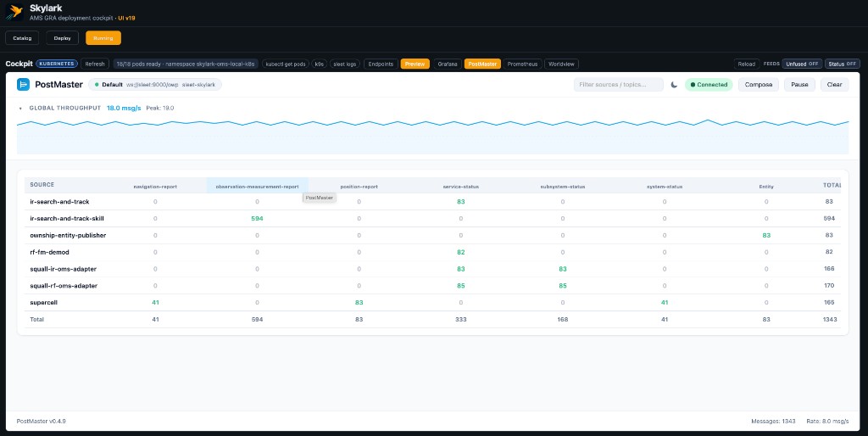Clear the PostMaster messages
Image resolution: width=868 pixels, height=436 pixels.
click(x=834, y=85)
